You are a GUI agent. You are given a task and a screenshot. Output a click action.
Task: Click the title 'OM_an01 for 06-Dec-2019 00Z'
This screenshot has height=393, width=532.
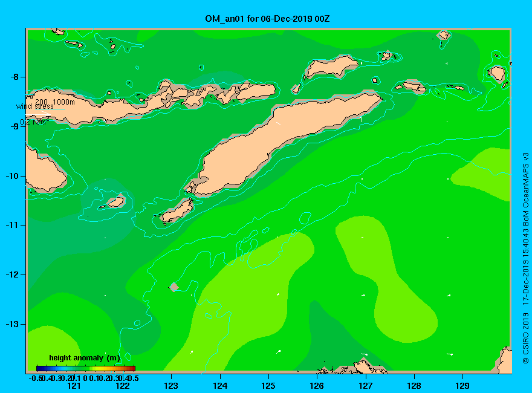tap(267, 19)
